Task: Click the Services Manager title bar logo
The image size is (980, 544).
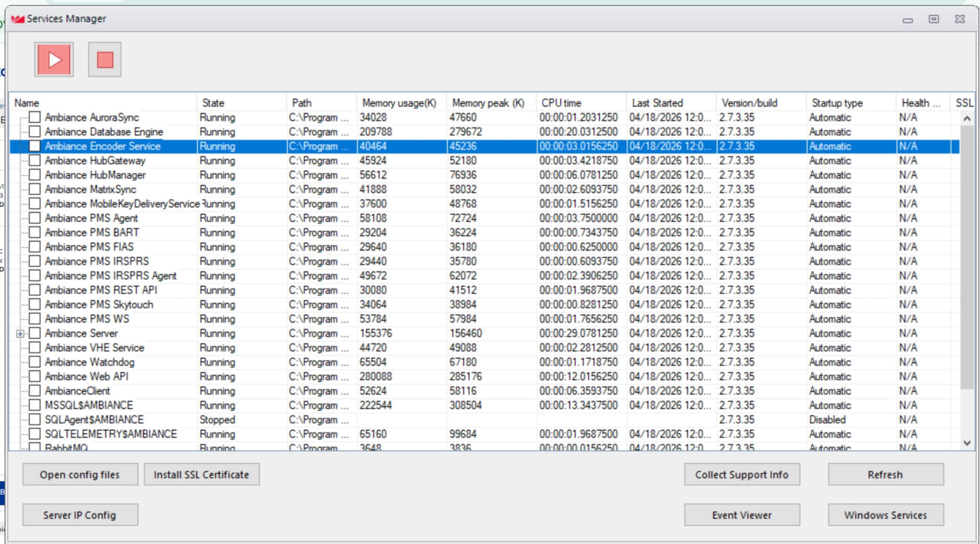Action: click(17, 19)
